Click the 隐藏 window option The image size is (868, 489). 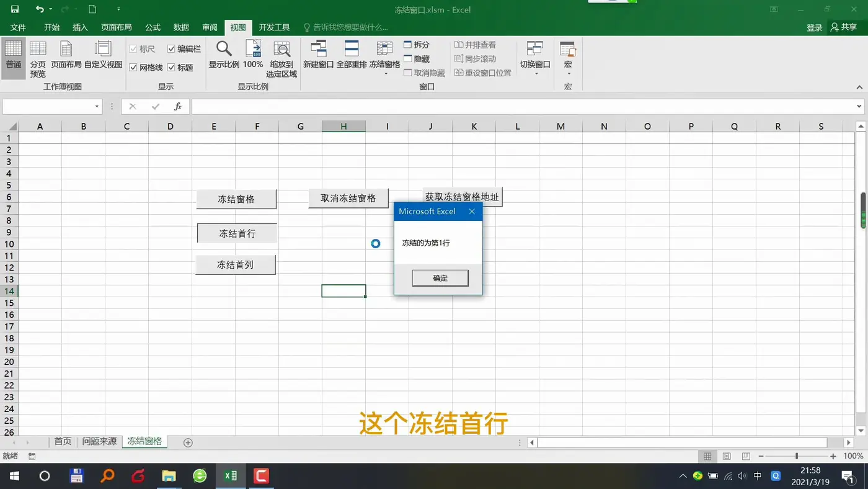coord(417,59)
